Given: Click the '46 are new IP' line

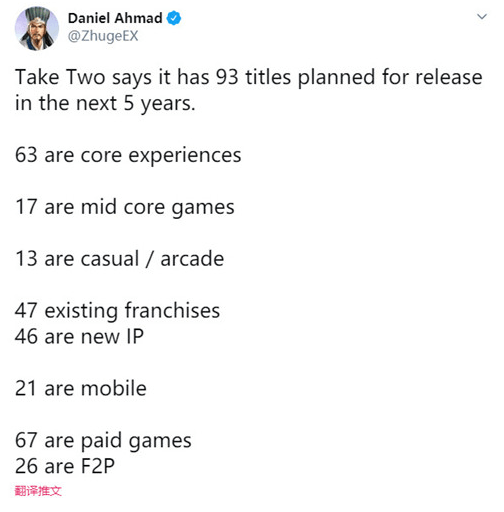Looking at the screenshot, I should point(79,337).
